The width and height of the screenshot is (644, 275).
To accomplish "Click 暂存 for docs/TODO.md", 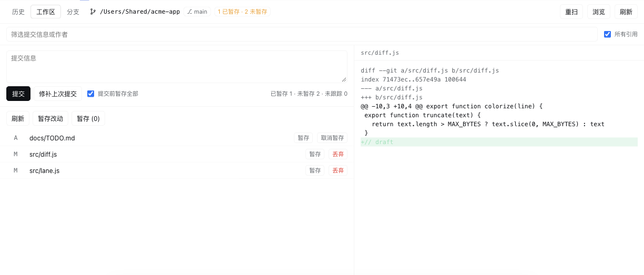I will 303,138.
